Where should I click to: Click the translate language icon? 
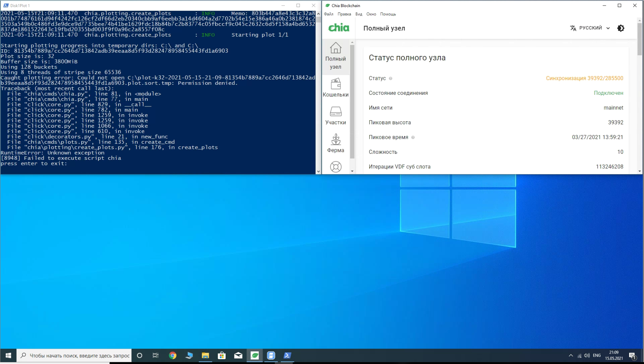click(x=573, y=28)
